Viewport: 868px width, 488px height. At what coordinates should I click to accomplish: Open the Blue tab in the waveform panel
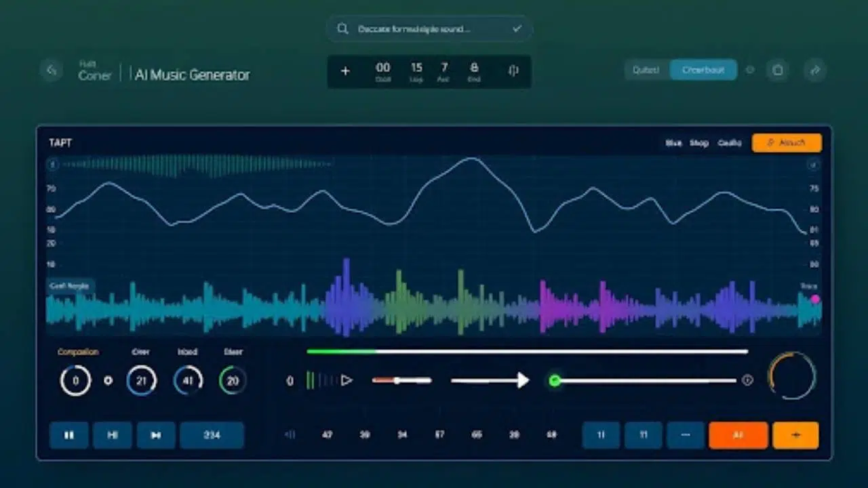click(673, 143)
